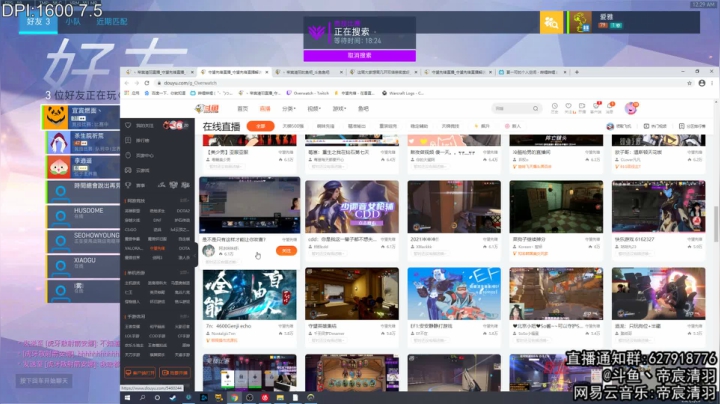The image size is (720, 404).
Task: Click the left orange button at sidebar bottom
Action: pyautogui.click(x=140, y=373)
